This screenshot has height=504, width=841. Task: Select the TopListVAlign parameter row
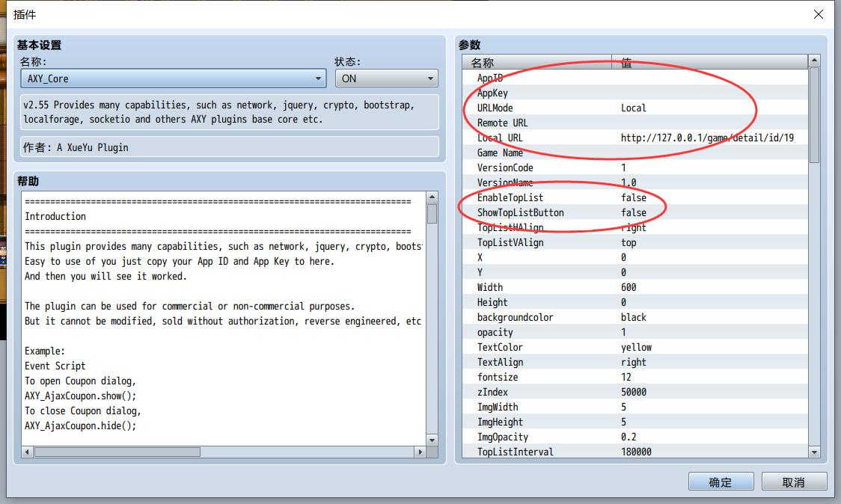[635, 242]
